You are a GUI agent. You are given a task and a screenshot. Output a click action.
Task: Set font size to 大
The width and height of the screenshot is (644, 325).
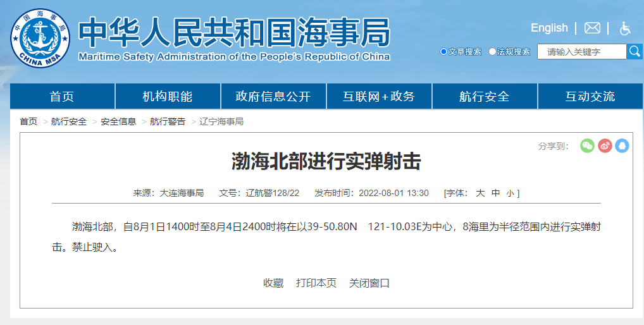[480, 193]
